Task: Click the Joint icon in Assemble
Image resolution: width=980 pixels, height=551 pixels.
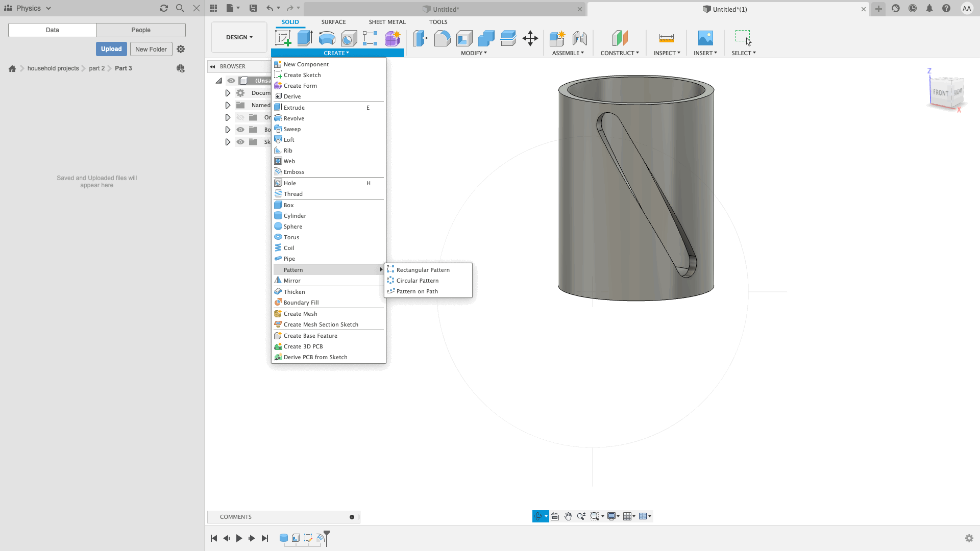Action: 579,38
